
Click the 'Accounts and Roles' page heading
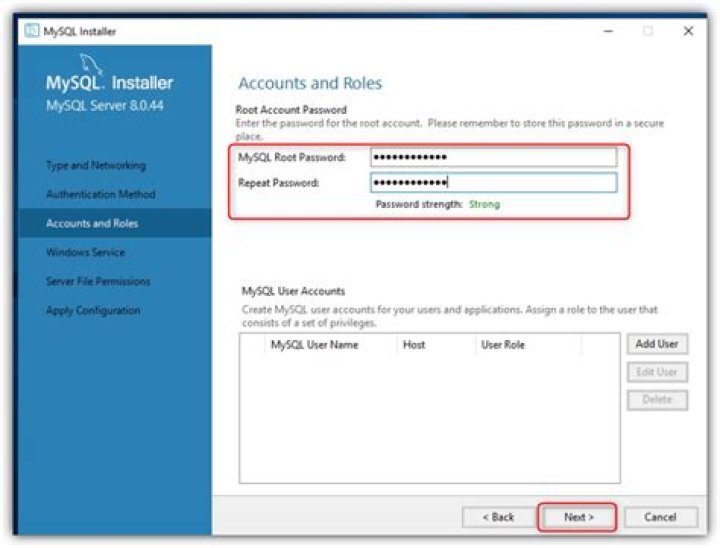point(310,83)
